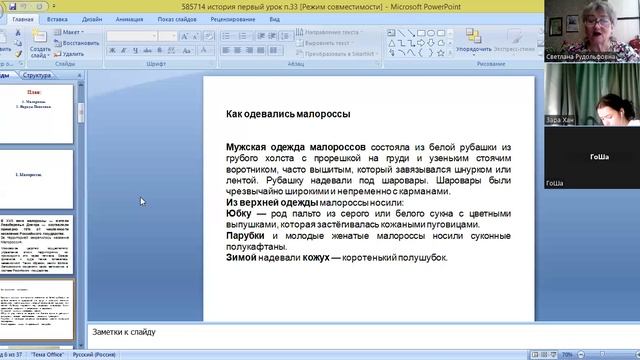Toggle underline with the Ч button

click(136, 51)
